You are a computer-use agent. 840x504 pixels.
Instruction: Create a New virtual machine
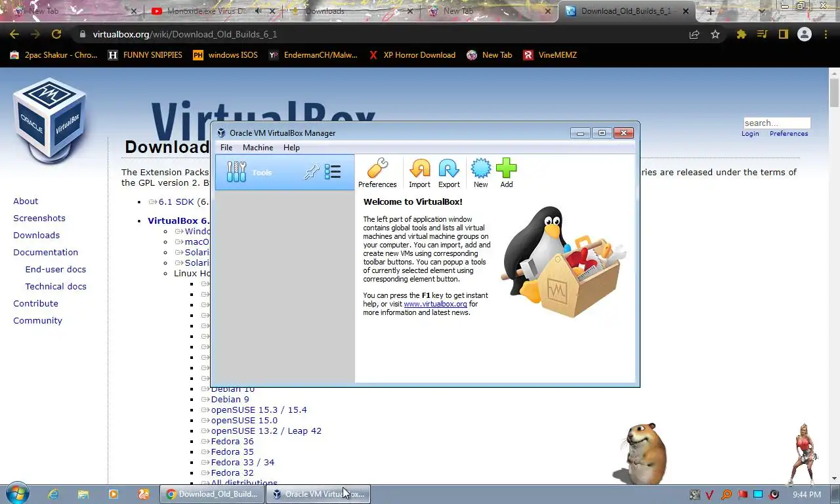(481, 173)
